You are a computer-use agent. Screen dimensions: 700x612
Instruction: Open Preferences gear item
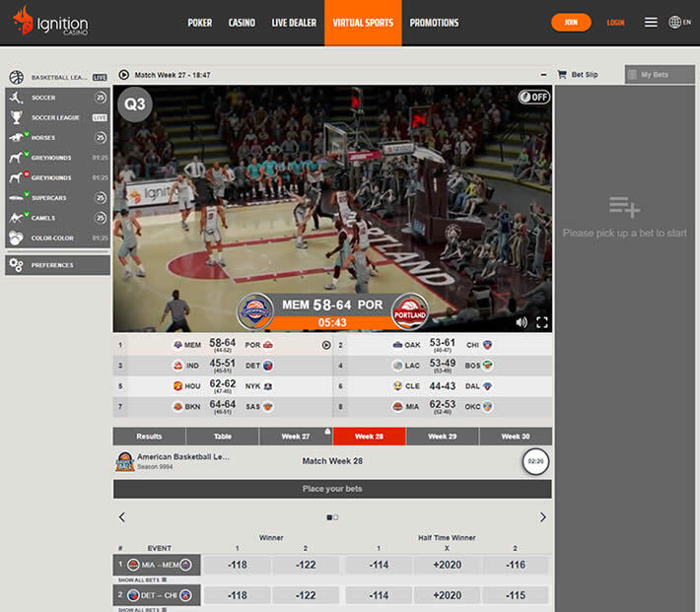(x=58, y=265)
